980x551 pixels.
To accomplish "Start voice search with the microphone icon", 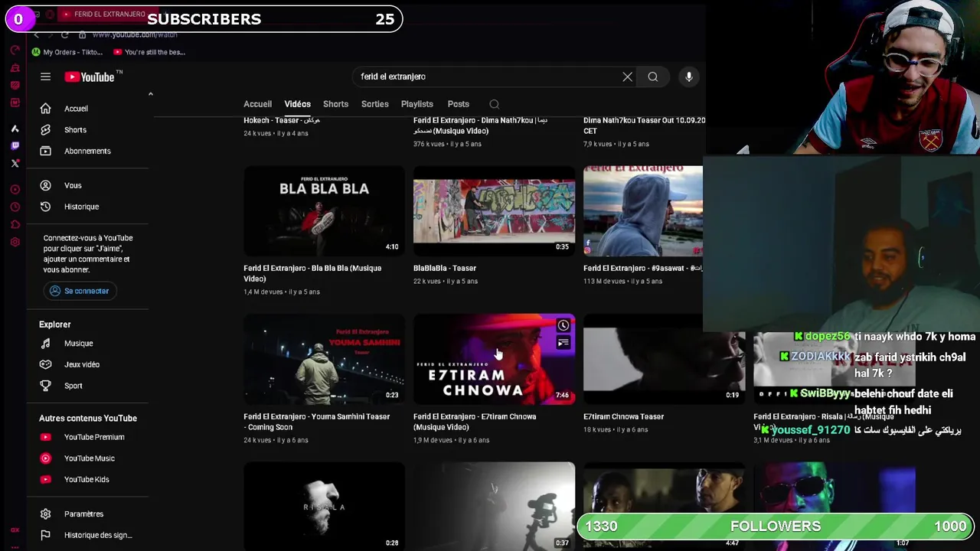I will coord(689,77).
